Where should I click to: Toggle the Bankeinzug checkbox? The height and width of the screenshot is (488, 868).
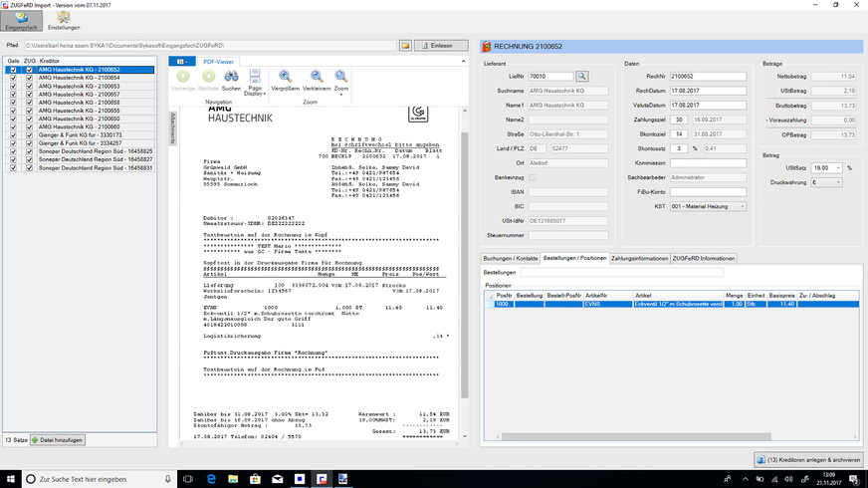point(532,176)
